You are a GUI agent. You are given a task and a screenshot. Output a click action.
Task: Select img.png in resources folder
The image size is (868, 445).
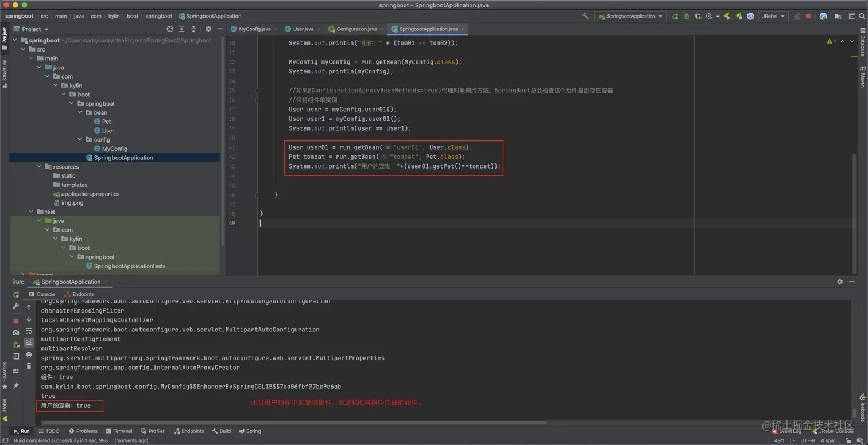(68, 203)
